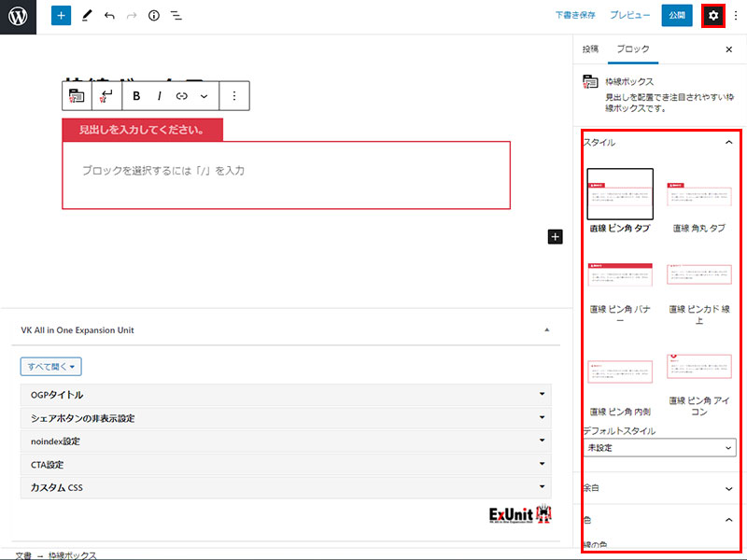Switch to the ブロック tab
The height and width of the screenshot is (560, 747).
[x=632, y=49]
